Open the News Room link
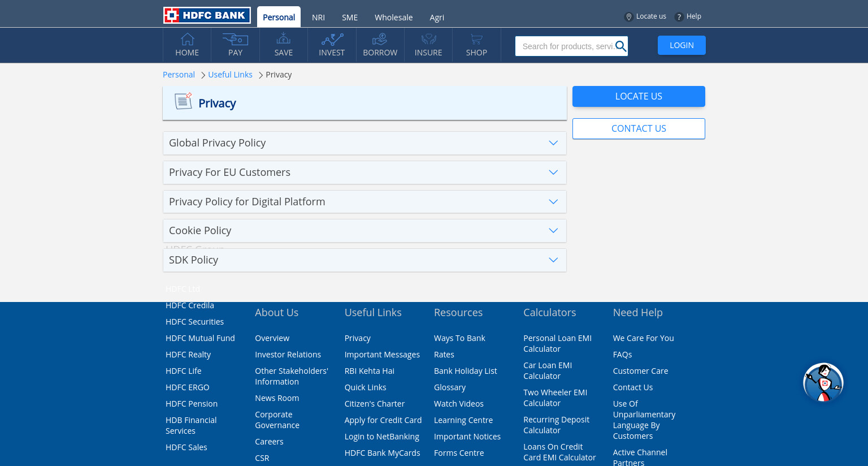Screen dimensions: 868x466 tap(277, 398)
